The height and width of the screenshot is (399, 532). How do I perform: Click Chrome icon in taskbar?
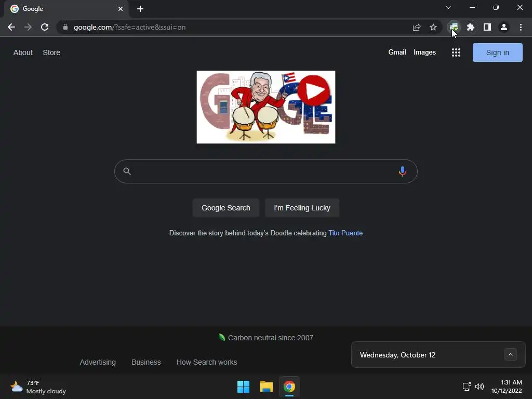coord(289,387)
